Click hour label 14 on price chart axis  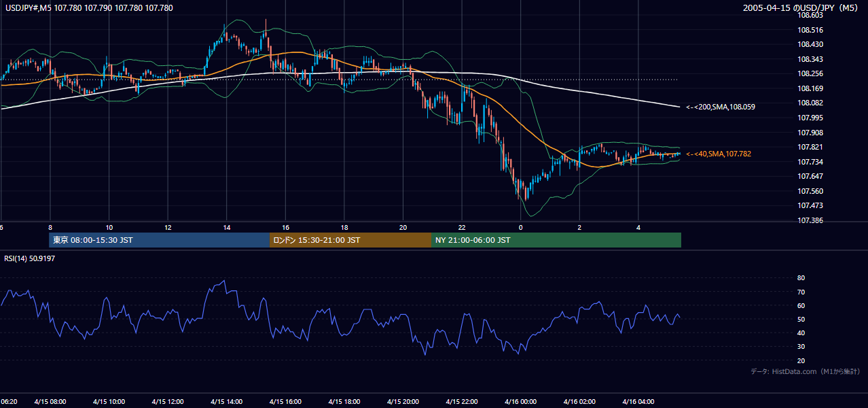(227, 227)
